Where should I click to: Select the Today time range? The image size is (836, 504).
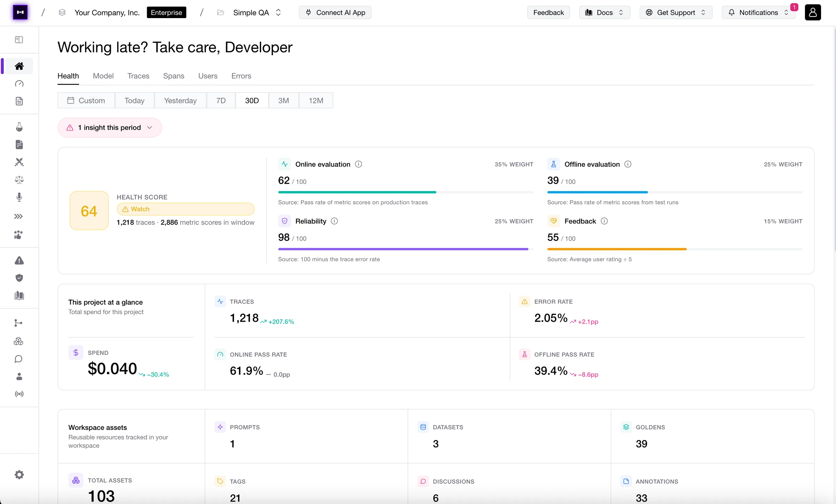coord(134,101)
